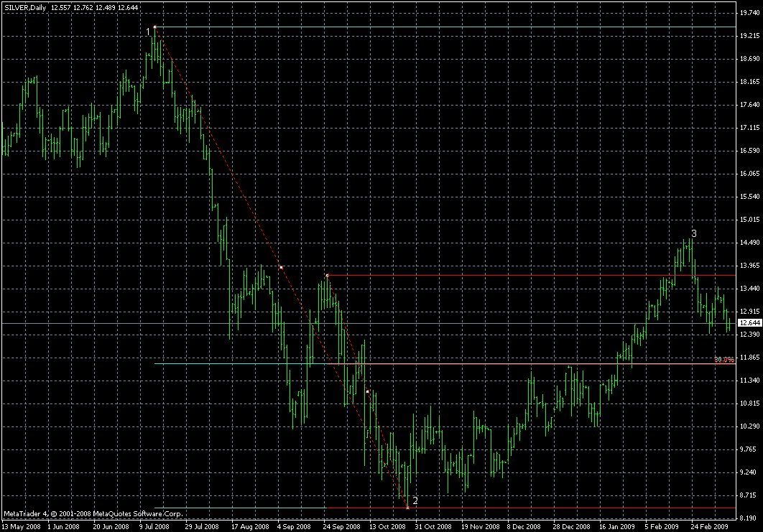Click the 13.965 price axis label
763x532 pixels.
tap(749, 266)
